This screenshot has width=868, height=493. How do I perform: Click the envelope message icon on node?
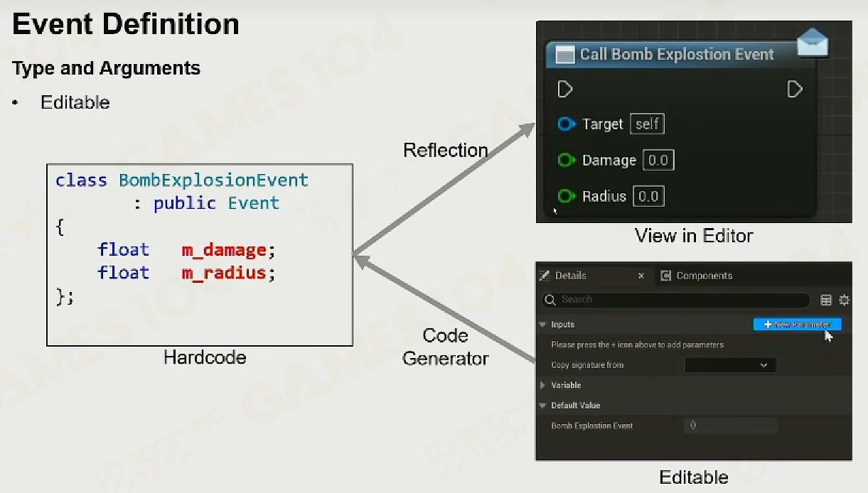click(813, 44)
